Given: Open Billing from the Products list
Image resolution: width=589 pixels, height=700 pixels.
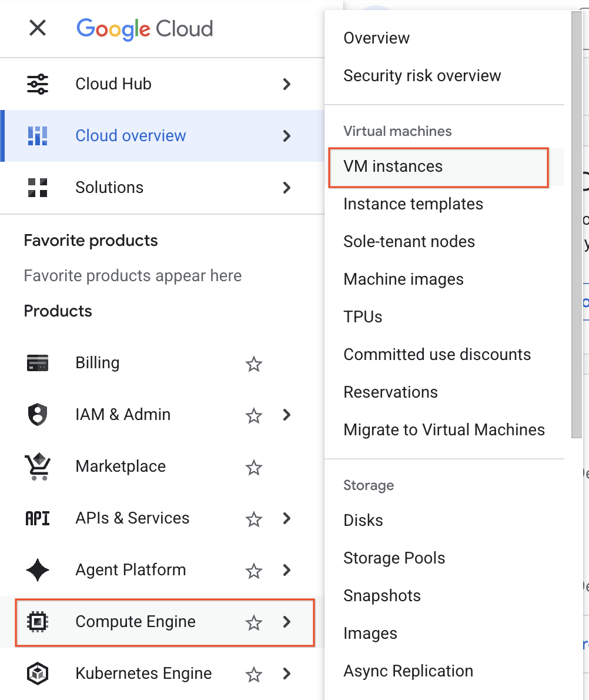Looking at the screenshot, I should (162, 363).
